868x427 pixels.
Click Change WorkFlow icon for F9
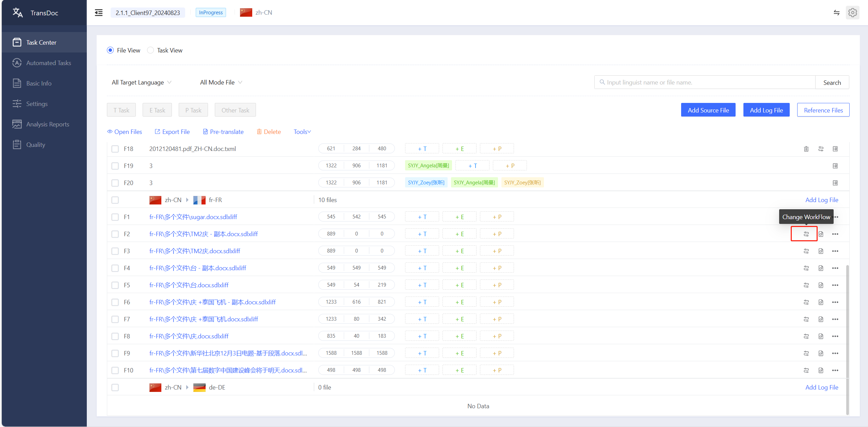coord(806,353)
